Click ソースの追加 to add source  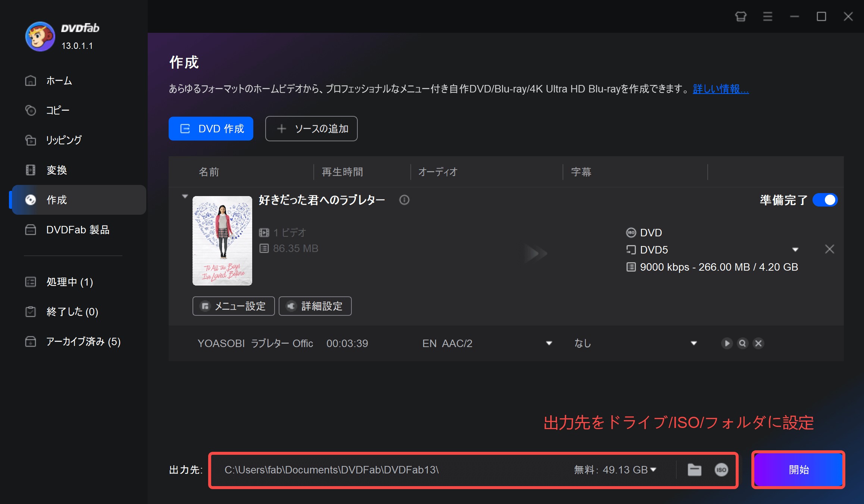click(311, 129)
